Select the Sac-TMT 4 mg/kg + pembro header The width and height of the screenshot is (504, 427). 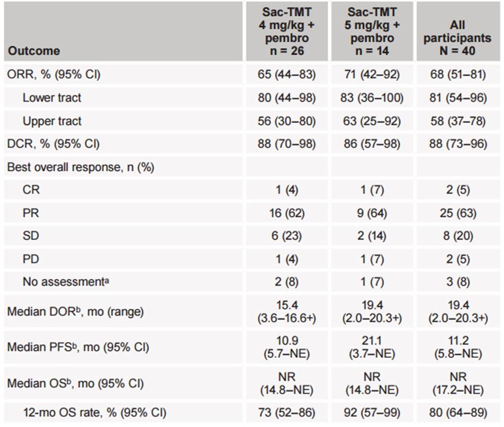287,31
